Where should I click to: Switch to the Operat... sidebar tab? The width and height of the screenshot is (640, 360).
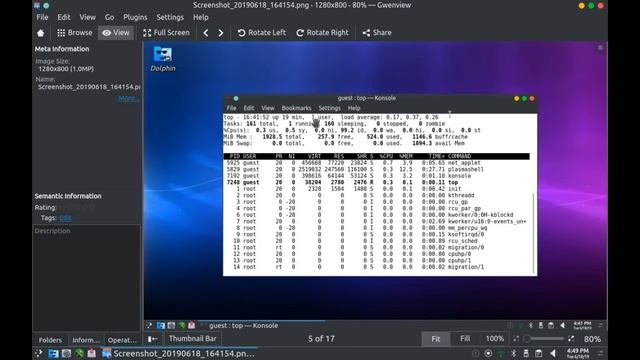coord(122,340)
